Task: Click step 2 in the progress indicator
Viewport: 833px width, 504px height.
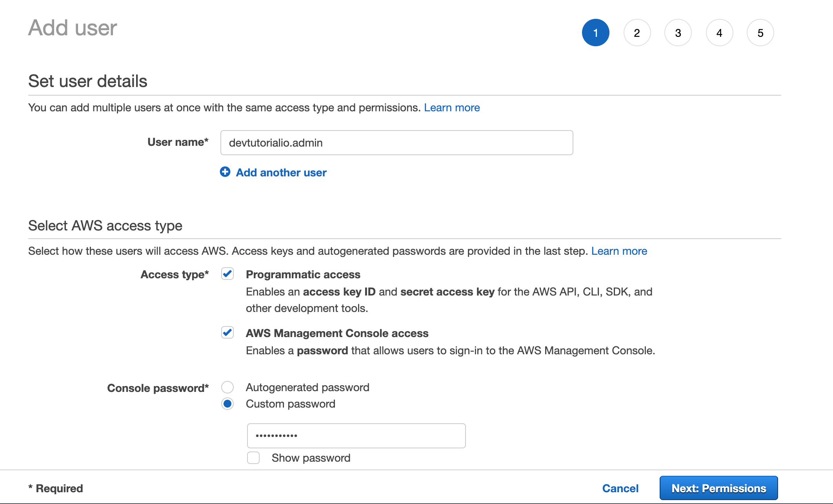Action: (x=637, y=33)
